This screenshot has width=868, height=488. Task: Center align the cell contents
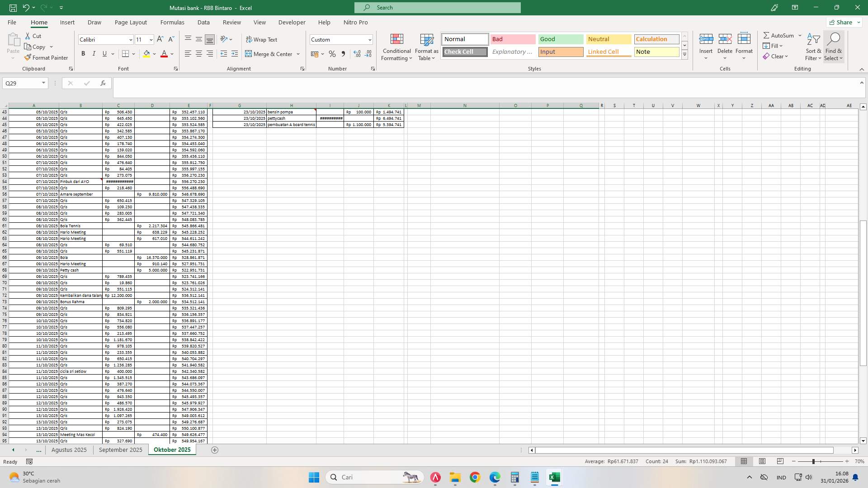coord(198,53)
